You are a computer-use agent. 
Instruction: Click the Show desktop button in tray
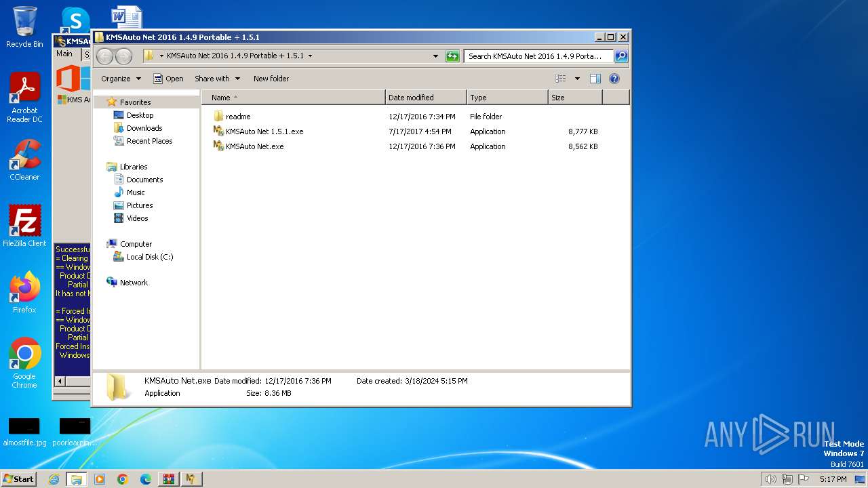click(861, 479)
